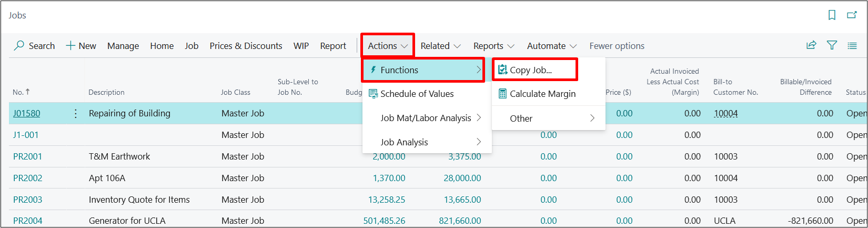868x228 pixels.
Task: Open the row options for J01580
Action: (x=76, y=113)
